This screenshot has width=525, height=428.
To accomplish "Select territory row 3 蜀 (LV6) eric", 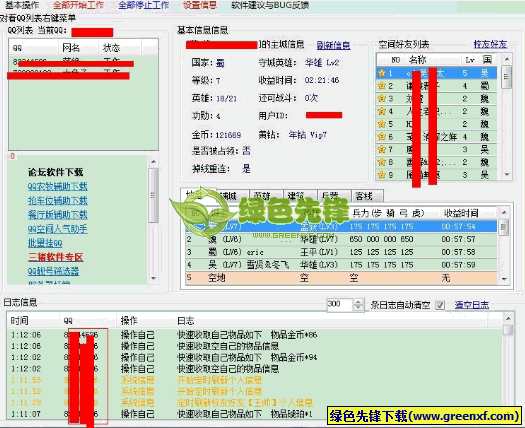I will pos(342,252).
